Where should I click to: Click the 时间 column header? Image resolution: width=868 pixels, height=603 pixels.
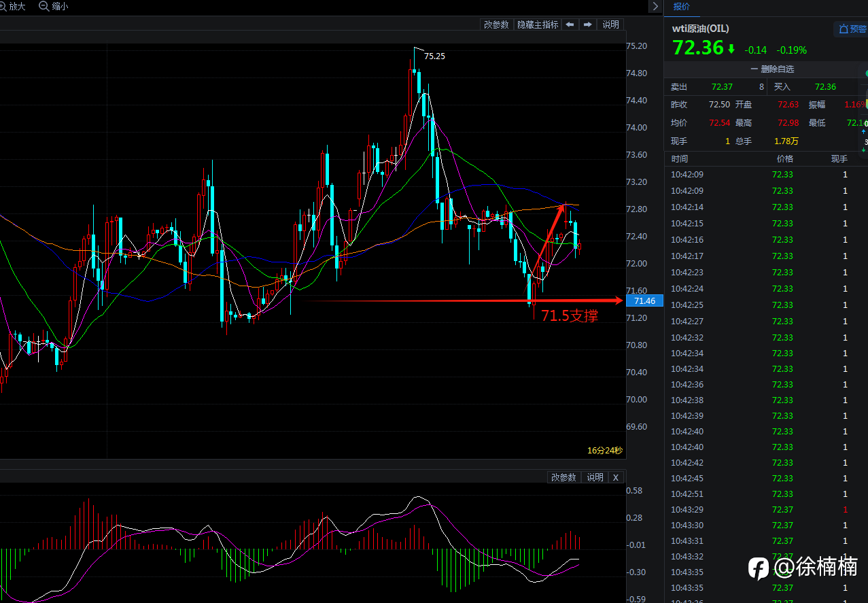click(x=680, y=159)
